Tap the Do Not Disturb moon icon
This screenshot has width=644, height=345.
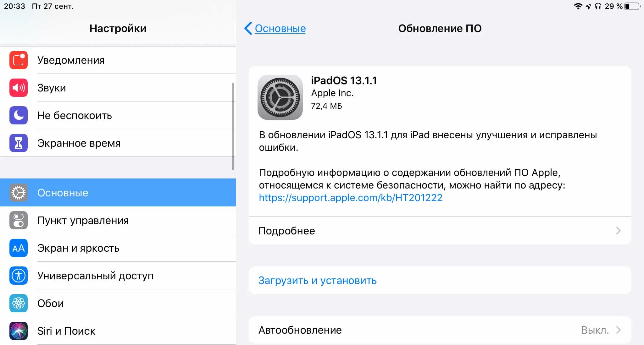[x=19, y=115]
